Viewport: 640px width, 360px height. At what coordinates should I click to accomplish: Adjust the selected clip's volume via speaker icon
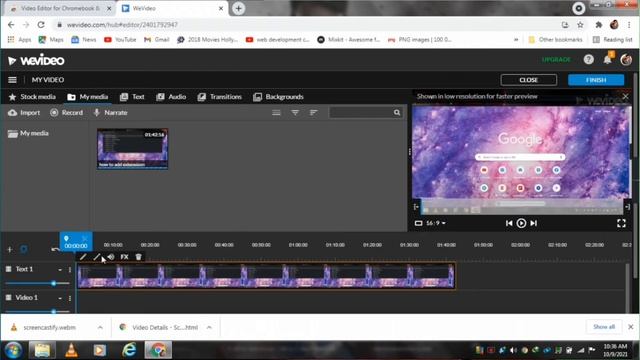click(111, 257)
